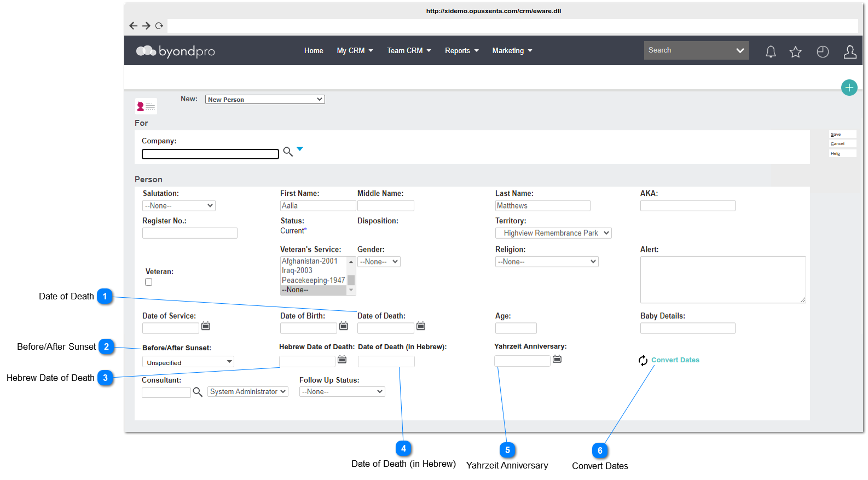Open the Team CRM menu
Screen dimensions: 868x480
pyautogui.click(x=409, y=51)
